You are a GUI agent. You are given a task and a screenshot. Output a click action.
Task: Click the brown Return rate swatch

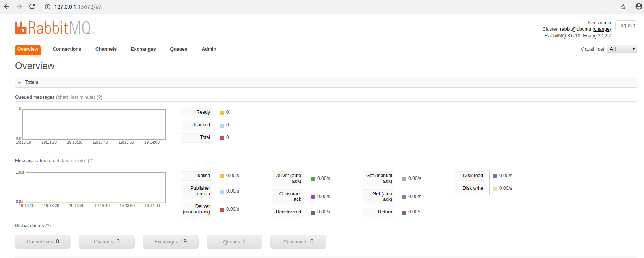404,213
